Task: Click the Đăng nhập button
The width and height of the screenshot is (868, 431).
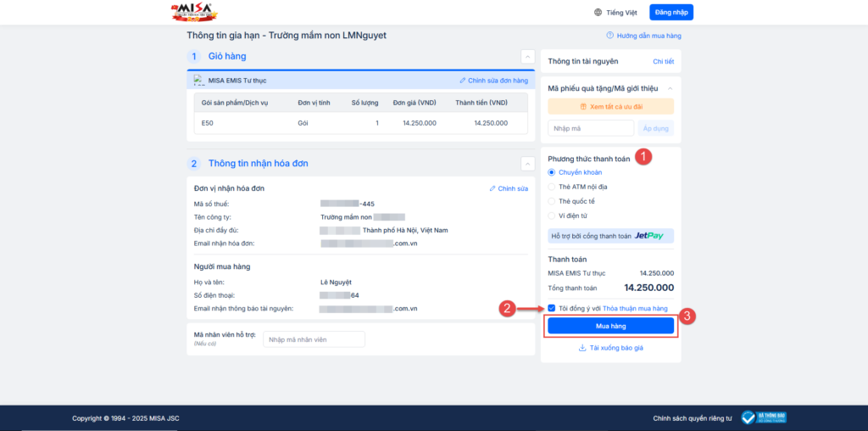Action: click(x=671, y=12)
